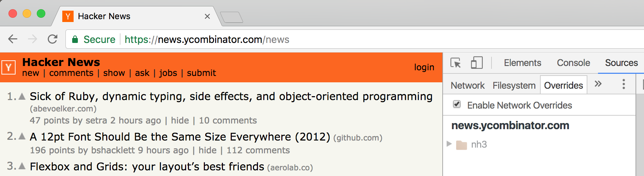This screenshot has width=644, height=176.
Task: Click the nh3 folder icon
Action: pyautogui.click(x=461, y=145)
